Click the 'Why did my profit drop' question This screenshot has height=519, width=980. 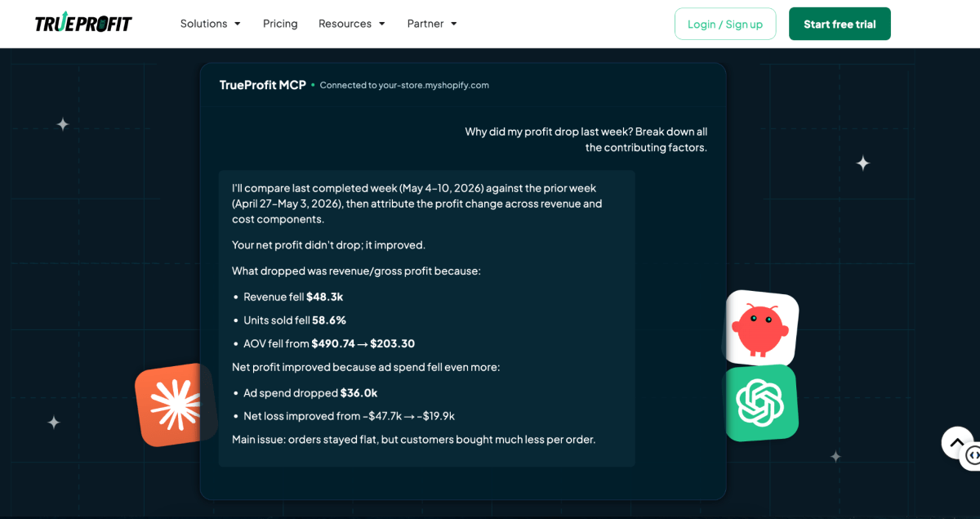pyautogui.click(x=586, y=140)
